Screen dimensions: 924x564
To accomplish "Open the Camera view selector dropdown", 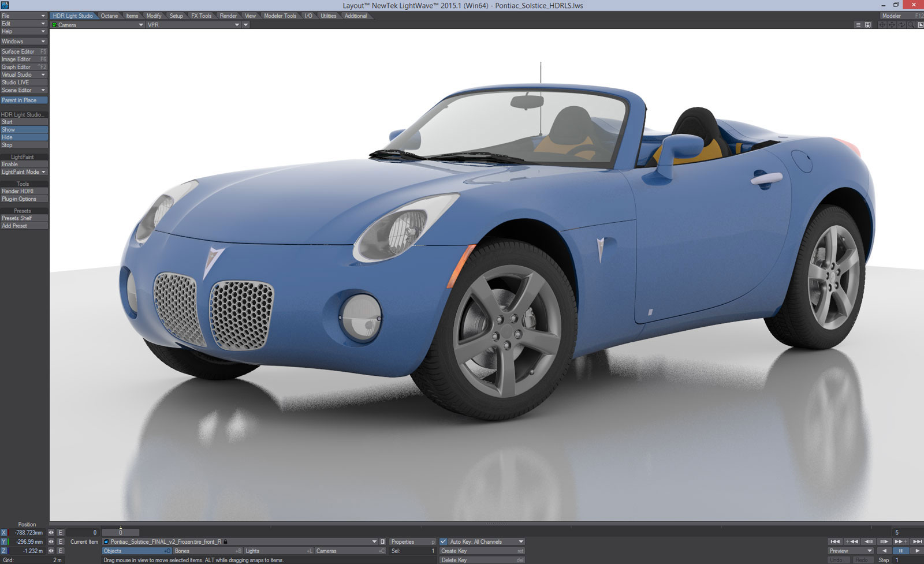I will [x=97, y=25].
